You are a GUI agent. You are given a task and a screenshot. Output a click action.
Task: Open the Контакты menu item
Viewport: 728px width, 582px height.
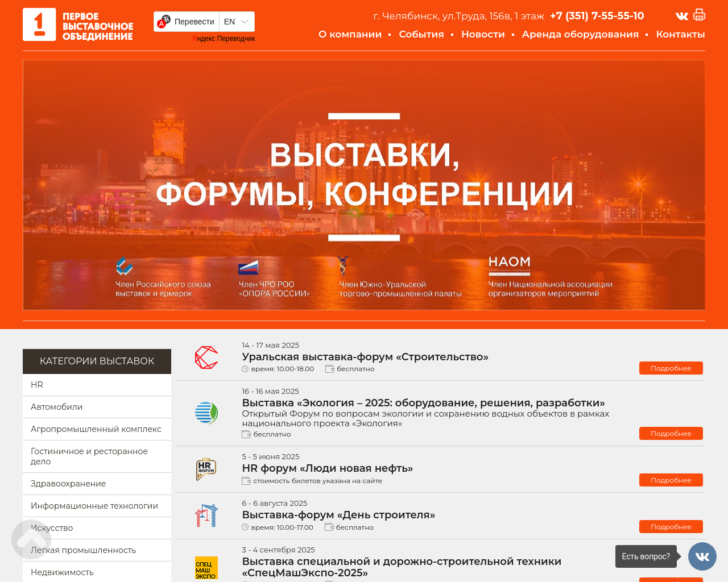(680, 34)
